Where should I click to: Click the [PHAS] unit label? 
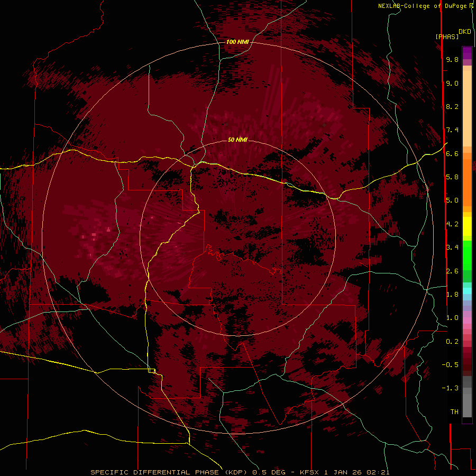click(447, 37)
